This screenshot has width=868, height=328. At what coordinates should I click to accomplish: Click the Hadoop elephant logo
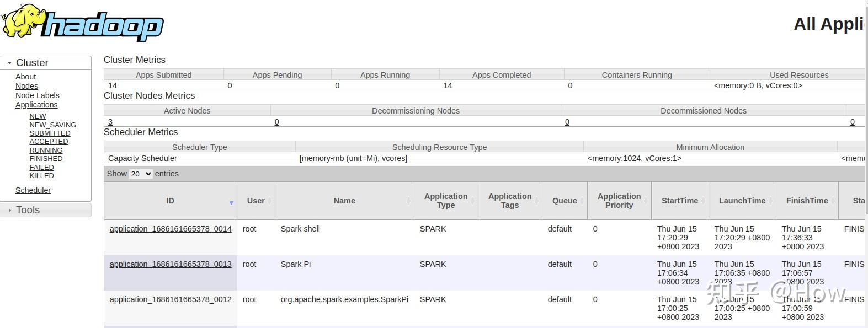[83, 22]
